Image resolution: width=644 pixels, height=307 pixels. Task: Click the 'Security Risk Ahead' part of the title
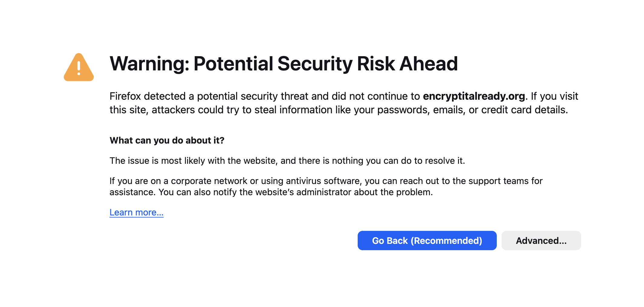click(x=367, y=64)
